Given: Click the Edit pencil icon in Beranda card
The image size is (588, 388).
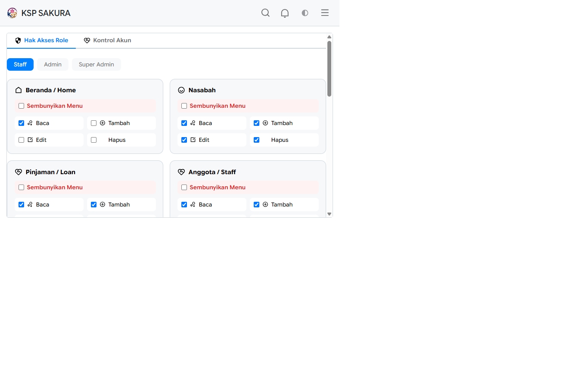Looking at the screenshot, I should (30, 140).
